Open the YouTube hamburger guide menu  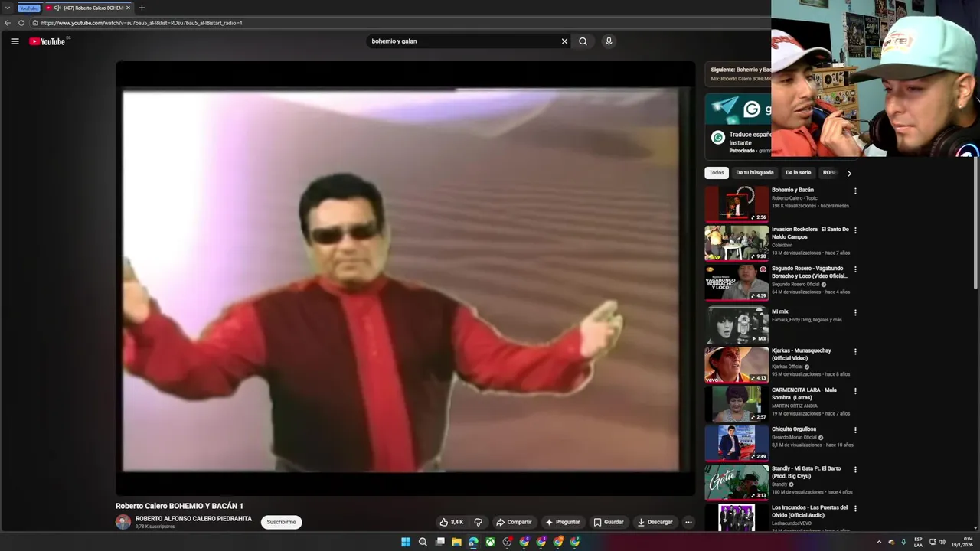(15, 41)
